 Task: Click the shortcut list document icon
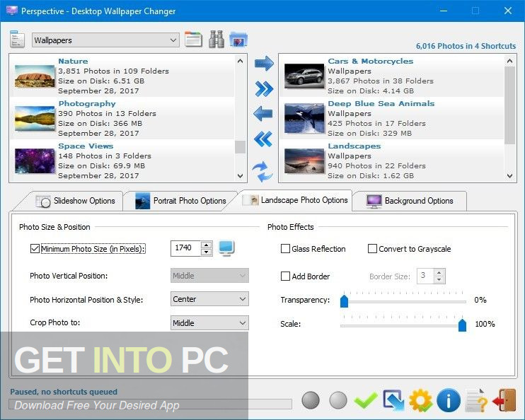17,39
